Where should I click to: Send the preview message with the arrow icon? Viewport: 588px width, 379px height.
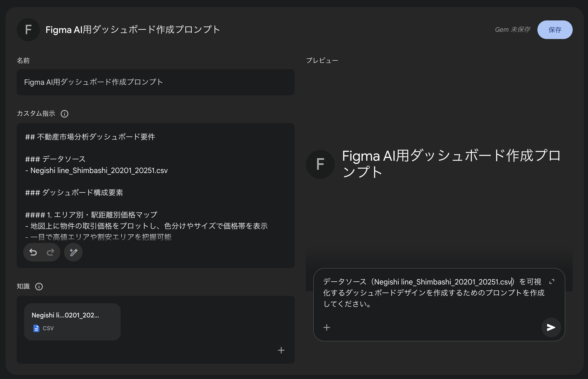[x=551, y=328]
